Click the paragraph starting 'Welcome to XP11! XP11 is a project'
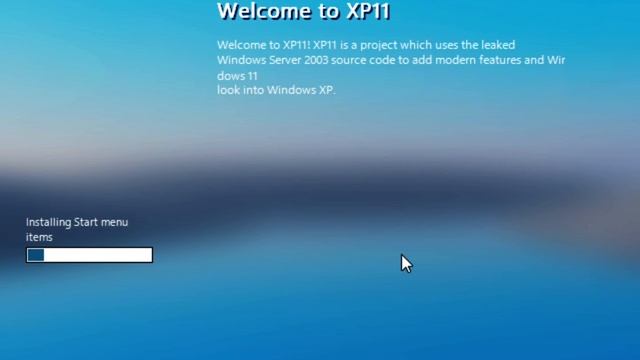The height and width of the screenshot is (360, 640). point(391,67)
